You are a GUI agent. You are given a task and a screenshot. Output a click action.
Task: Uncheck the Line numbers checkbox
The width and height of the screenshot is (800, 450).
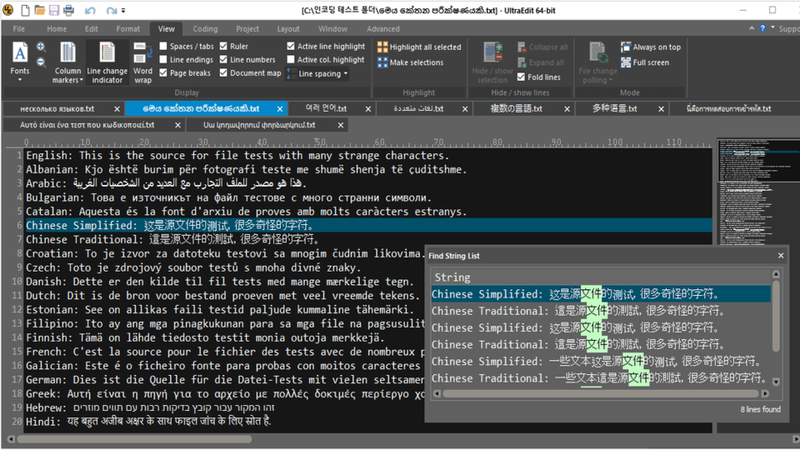coord(223,60)
